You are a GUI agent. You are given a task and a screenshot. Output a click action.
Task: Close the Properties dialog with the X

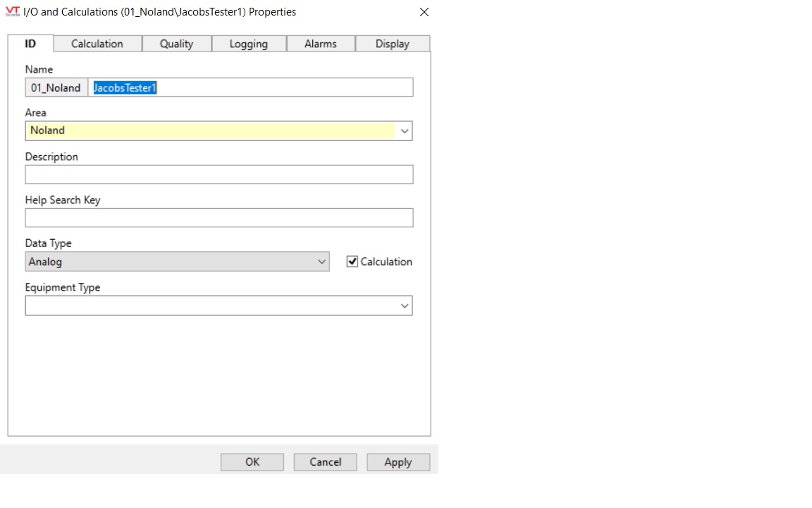pos(424,12)
